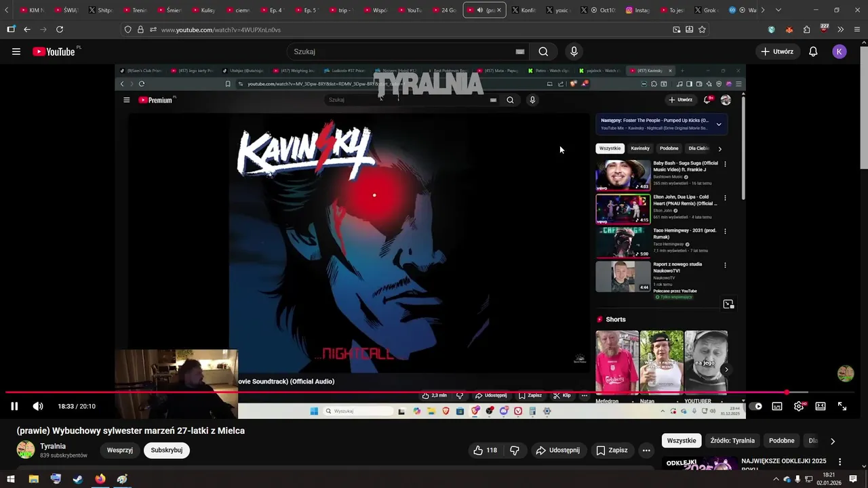Select the Wszystkie chip below the player
This screenshot has height=488, width=868.
pos(682,441)
